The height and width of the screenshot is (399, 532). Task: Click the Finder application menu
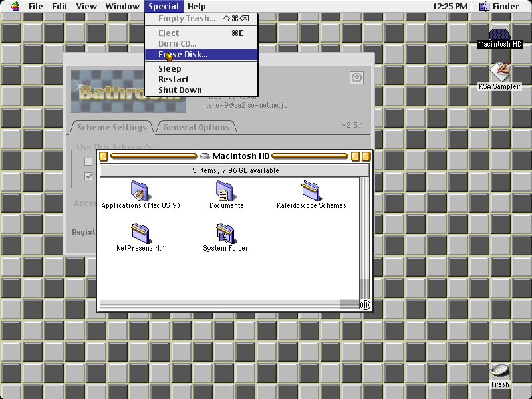pyautogui.click(x=499, y=6)
